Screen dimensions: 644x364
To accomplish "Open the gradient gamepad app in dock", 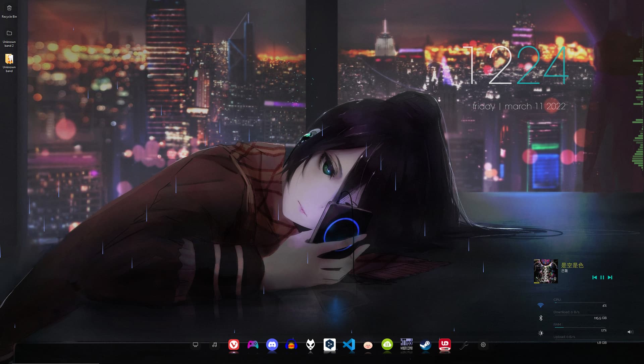I will 253,345.
